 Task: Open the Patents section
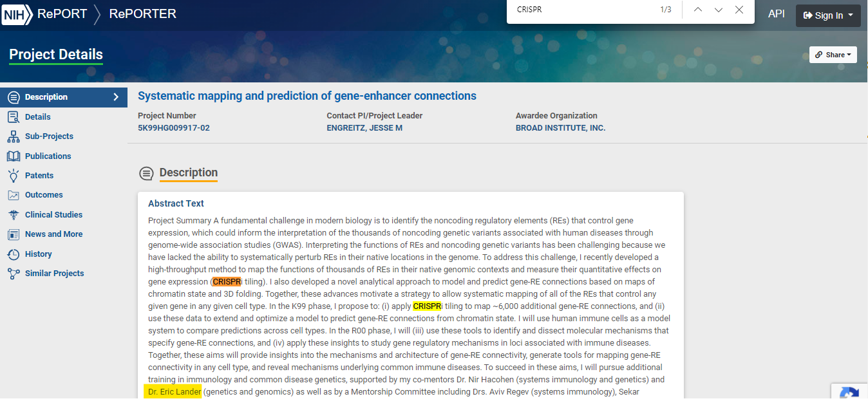pos(39,175)
